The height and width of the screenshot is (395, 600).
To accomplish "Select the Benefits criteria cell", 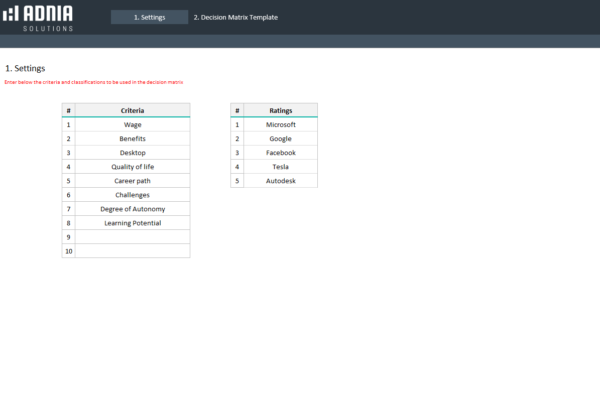I will pos(132,139).
